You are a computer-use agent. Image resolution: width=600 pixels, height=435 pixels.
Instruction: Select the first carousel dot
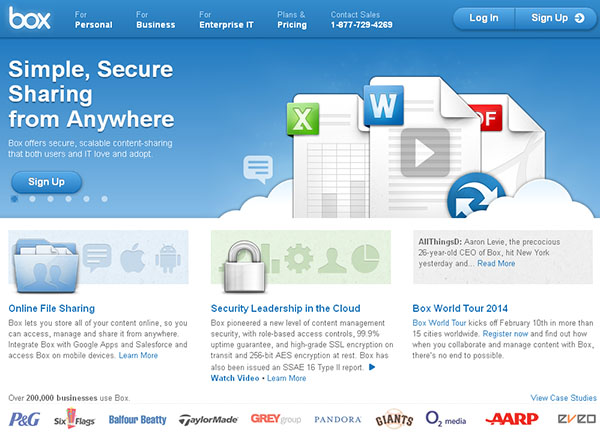click(x=15, y=199)
